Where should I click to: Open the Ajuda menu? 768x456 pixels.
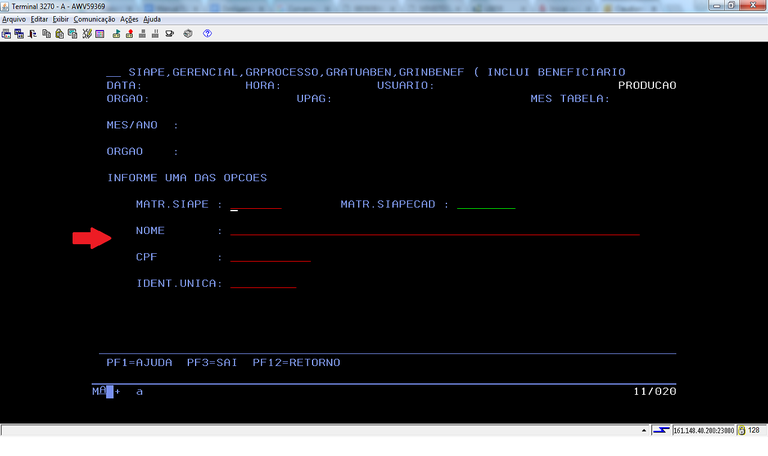pos(152,19)
